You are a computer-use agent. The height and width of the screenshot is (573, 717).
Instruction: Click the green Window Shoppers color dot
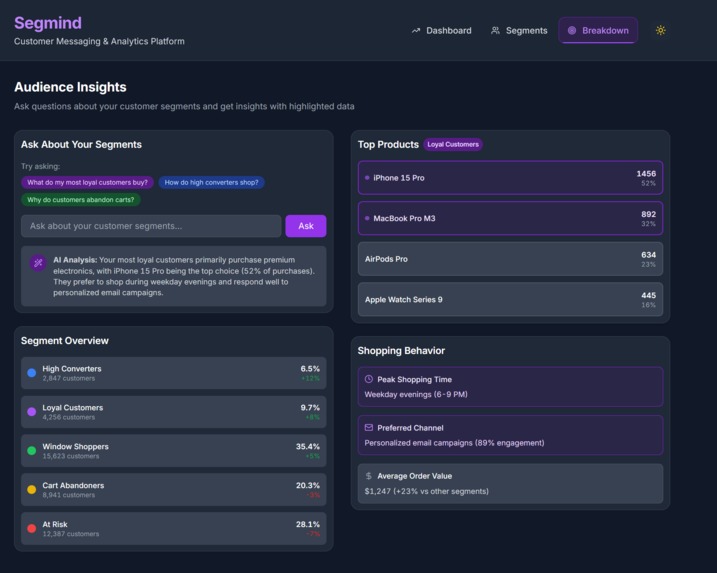tap(32, 450)
